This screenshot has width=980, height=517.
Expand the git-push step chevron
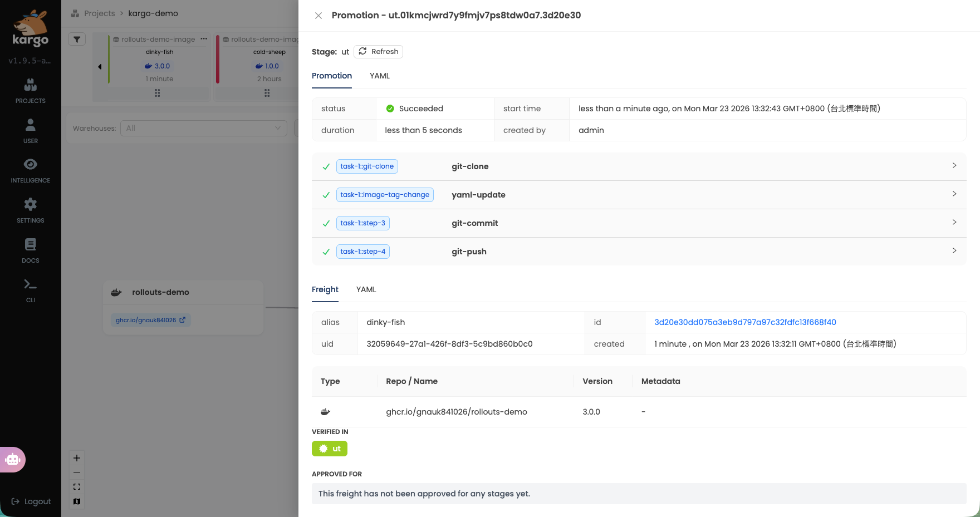(954, 250)
